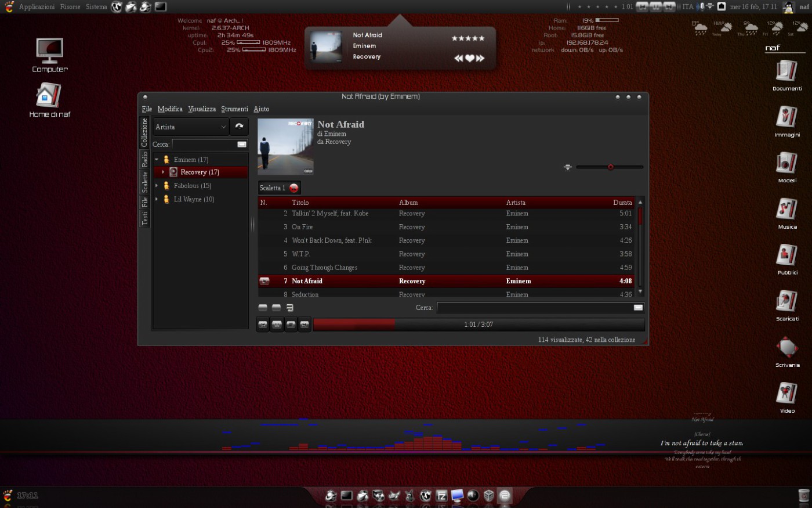
Task: Next track from the top panel applet
Action: [x=669, y=7]
